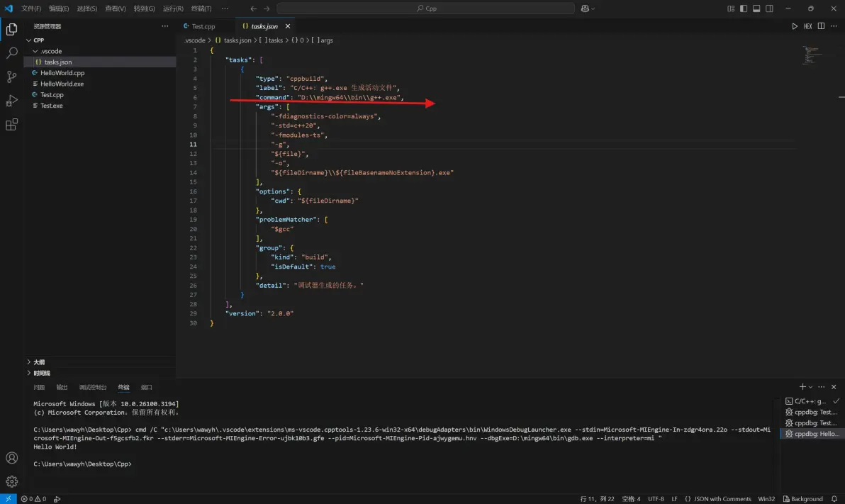Open the 查看(V) menu
This screenshot has width=845, height=504.
(x=116, y=9)
